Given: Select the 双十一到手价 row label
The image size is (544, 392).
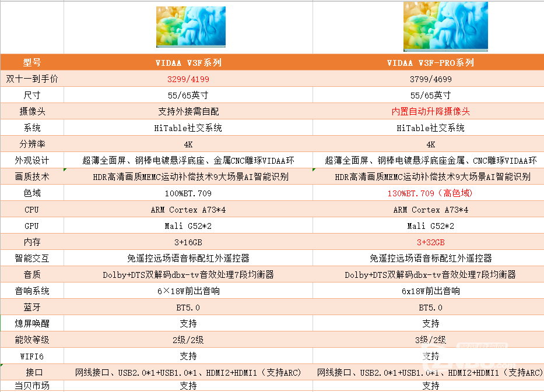Looking at the screenshot, I should pyautogui.click(x=32, y=79).
